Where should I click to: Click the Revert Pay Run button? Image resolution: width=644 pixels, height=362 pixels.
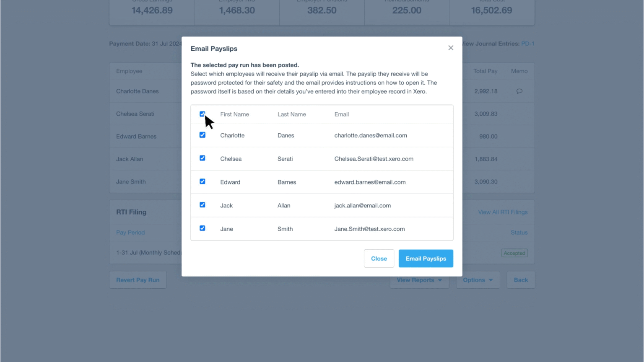pos(138,279)
